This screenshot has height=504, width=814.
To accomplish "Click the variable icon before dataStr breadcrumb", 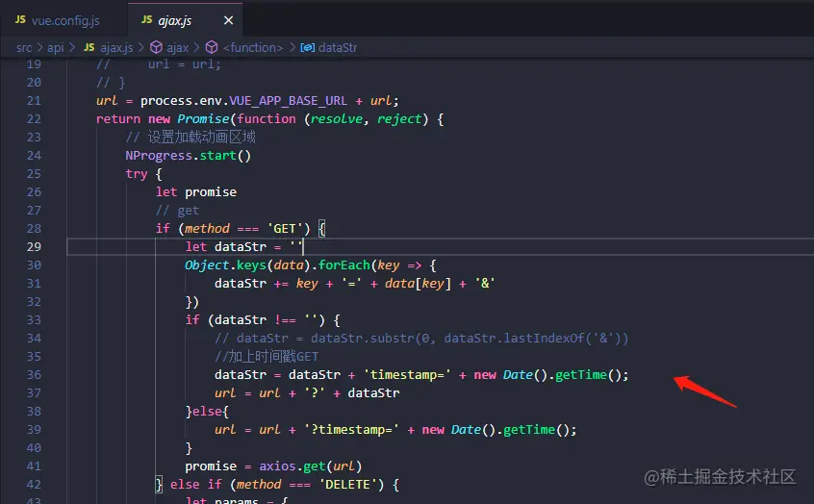I will pos(307,47).
